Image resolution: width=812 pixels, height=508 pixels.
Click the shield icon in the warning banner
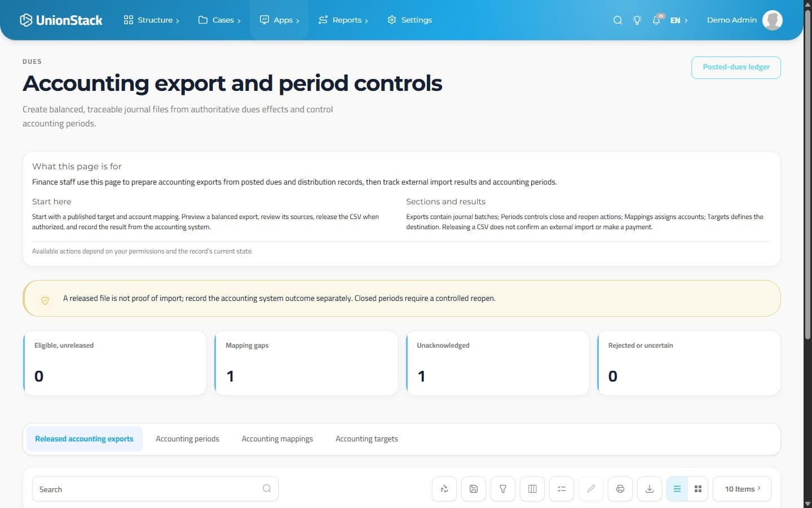point(45,301)
